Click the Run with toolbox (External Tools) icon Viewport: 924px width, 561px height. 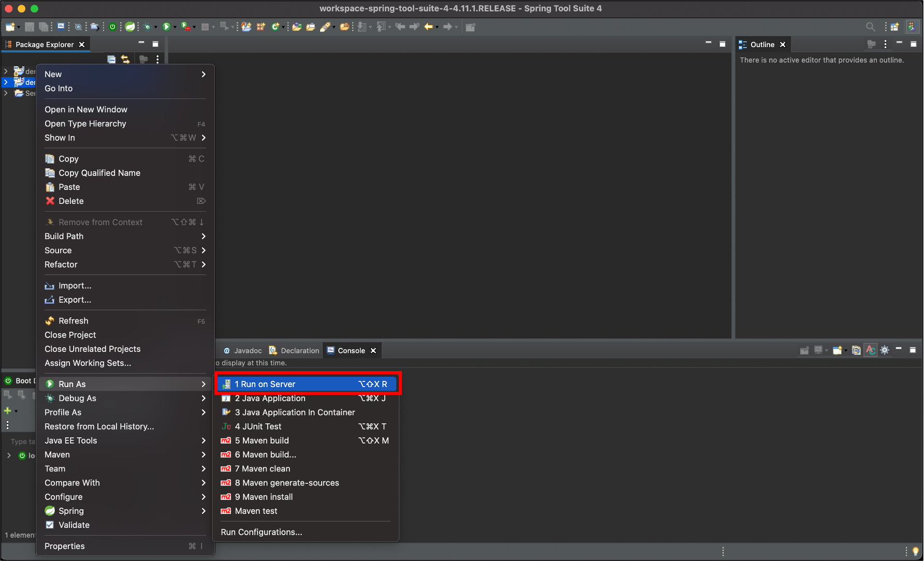tap(185, 27)
